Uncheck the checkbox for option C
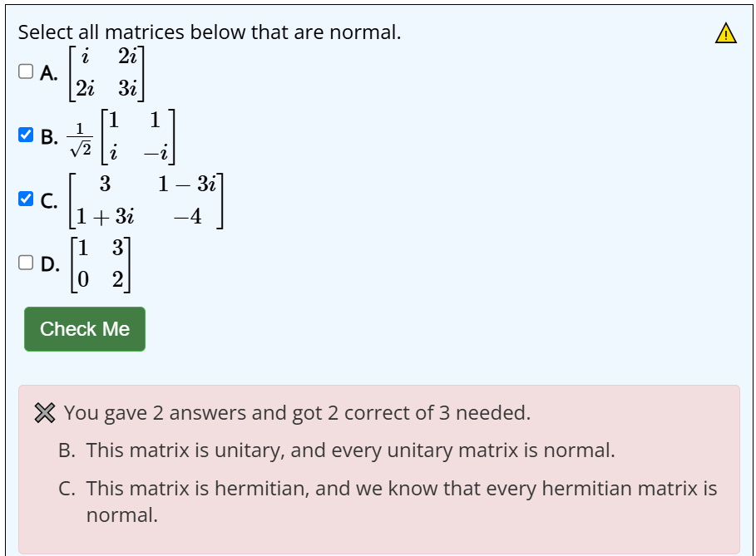This screenshot has width=756, height=556. [x=26, y=199]
